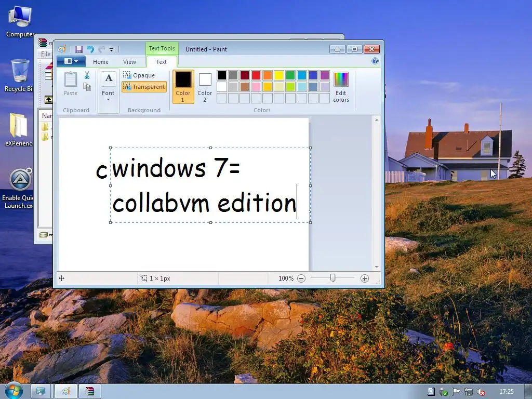The width and height of the screenshot is (532, 399).
Task: Click the Paint taskbar button
Action: (66, 391)
